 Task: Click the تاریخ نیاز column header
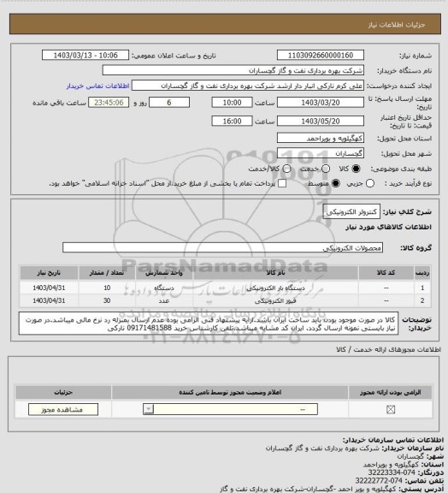tap(49, 272)
